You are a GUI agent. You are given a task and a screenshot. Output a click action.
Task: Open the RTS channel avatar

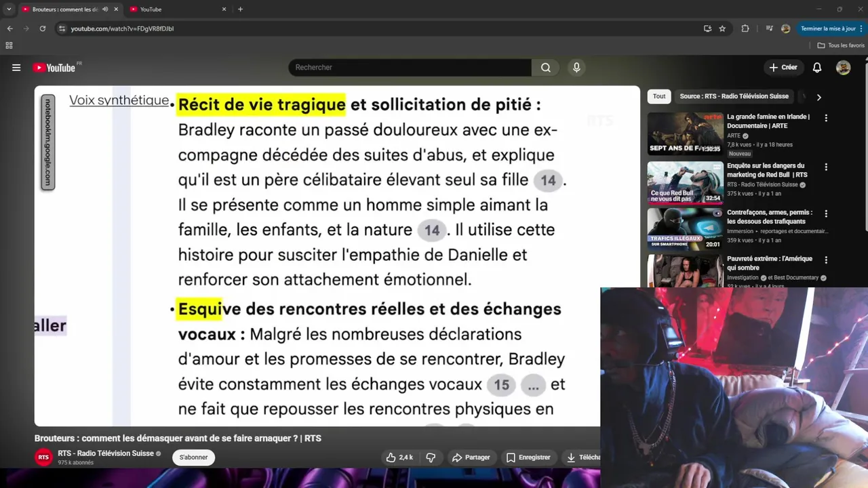click(43, 457)
